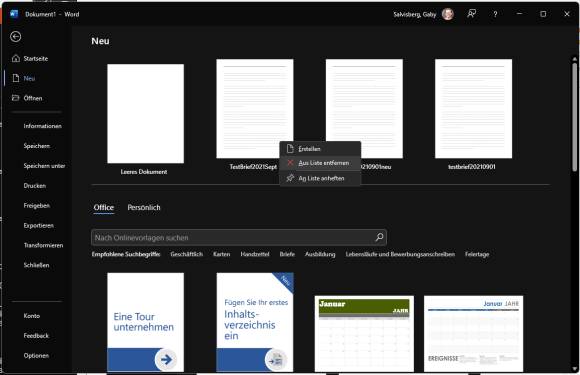580x375 pixels.
Task: Click the scrollbar down arrow
Action: click(574, 369)
